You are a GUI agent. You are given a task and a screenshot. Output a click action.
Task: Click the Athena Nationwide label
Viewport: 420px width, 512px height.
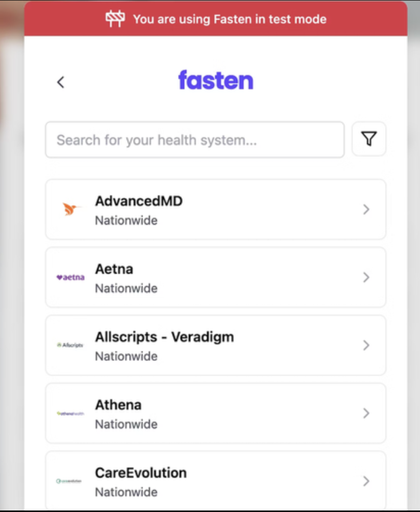point(126,424)
